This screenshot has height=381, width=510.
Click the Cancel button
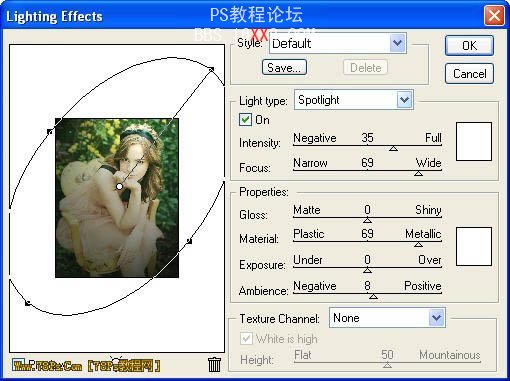(x=469, y=74)
